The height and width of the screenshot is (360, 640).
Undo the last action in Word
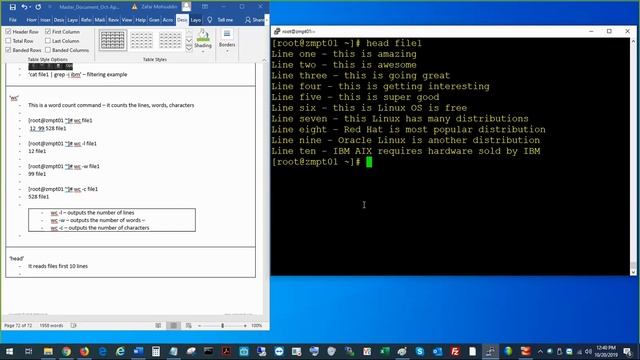coord(24,7)
